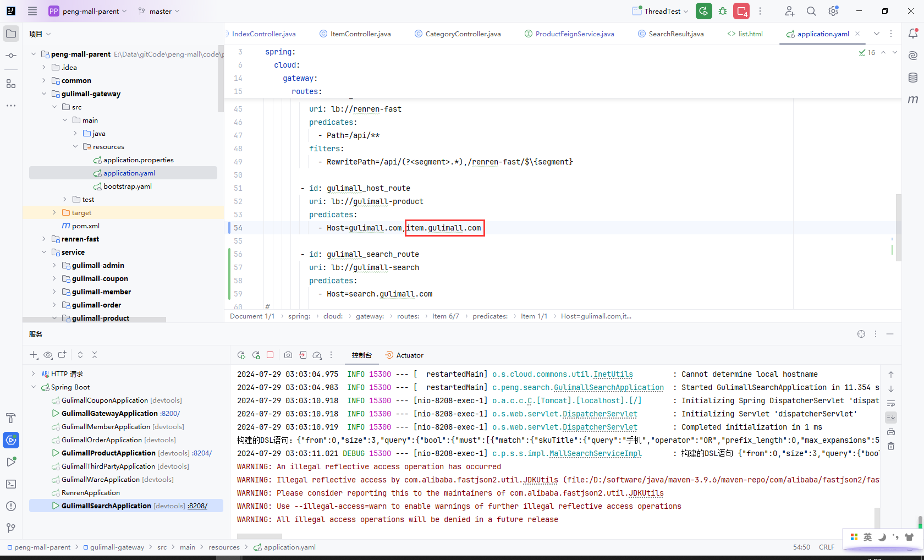
Task: Open the peng-mall-parent project dropdown
Action: (x=88, y=11)
